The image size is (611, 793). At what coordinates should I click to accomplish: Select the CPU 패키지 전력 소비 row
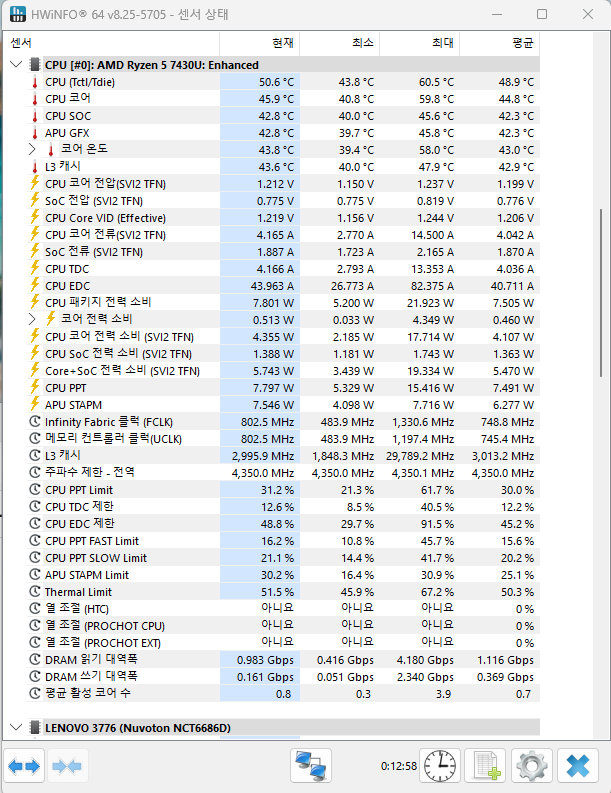coord(283,303)
